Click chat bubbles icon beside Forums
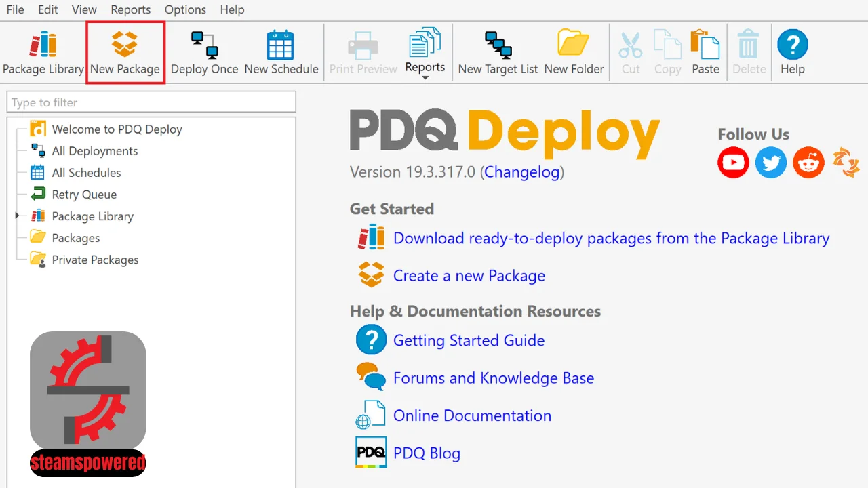868x488 pixels. point(371,377)
